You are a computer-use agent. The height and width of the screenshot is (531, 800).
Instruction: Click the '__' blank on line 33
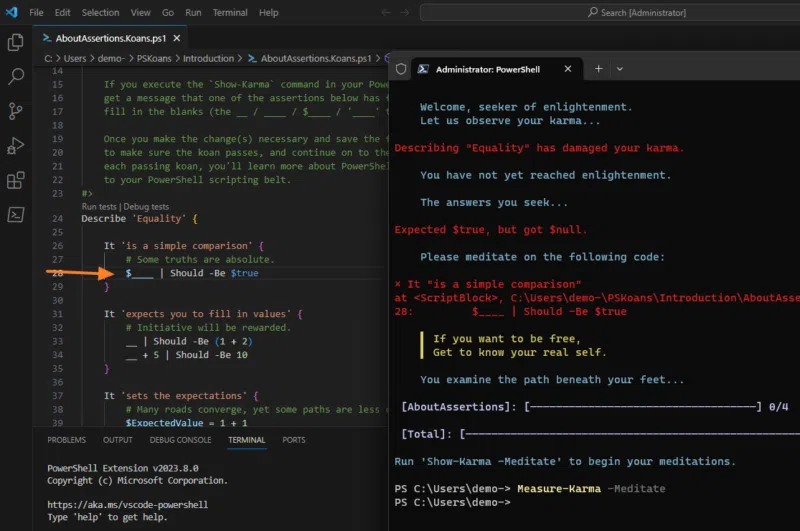coord(131,341)
